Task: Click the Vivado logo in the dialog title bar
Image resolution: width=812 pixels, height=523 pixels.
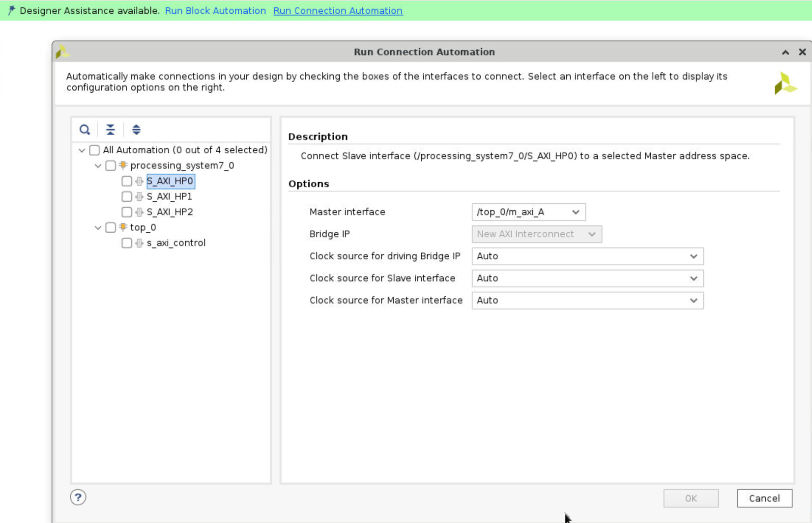Action: (x=62, y=52)
